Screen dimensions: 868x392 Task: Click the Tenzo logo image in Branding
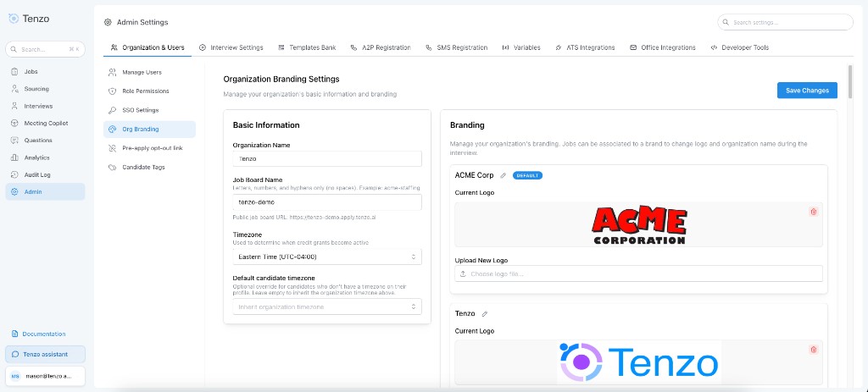coord(639,362)
